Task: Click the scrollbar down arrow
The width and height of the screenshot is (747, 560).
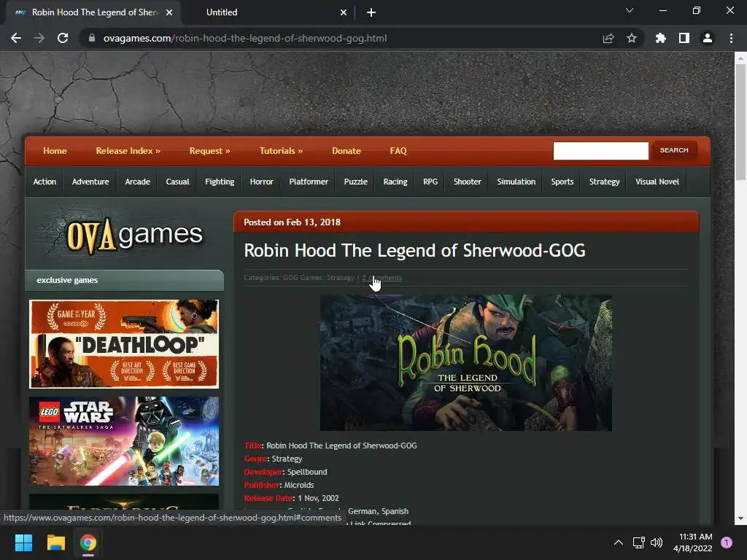Action: click(740, 518)
